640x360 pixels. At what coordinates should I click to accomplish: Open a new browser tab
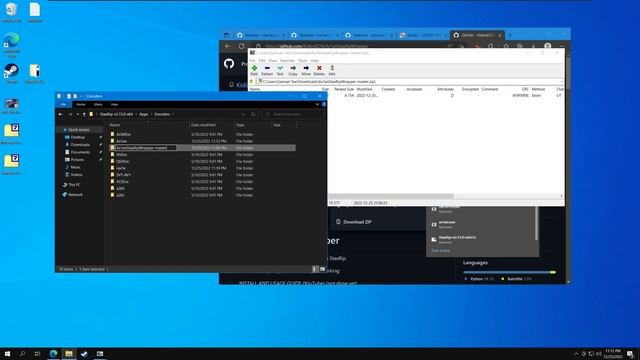(x=510, y=35)
